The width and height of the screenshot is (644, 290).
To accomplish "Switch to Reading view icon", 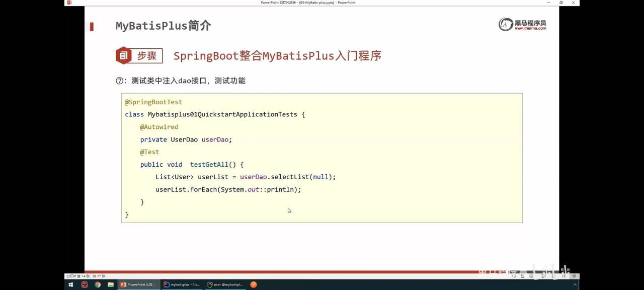I will (563, 276).
